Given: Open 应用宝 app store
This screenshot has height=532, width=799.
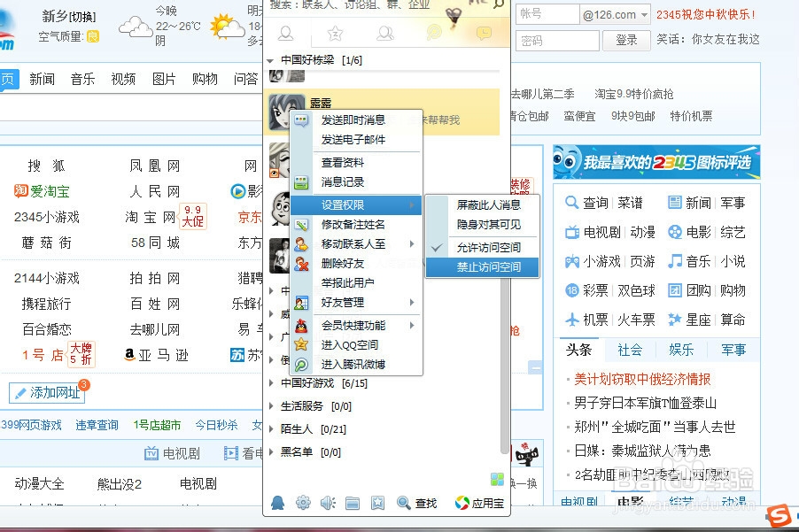Looking at the screenshot, I should pos(479,503).
